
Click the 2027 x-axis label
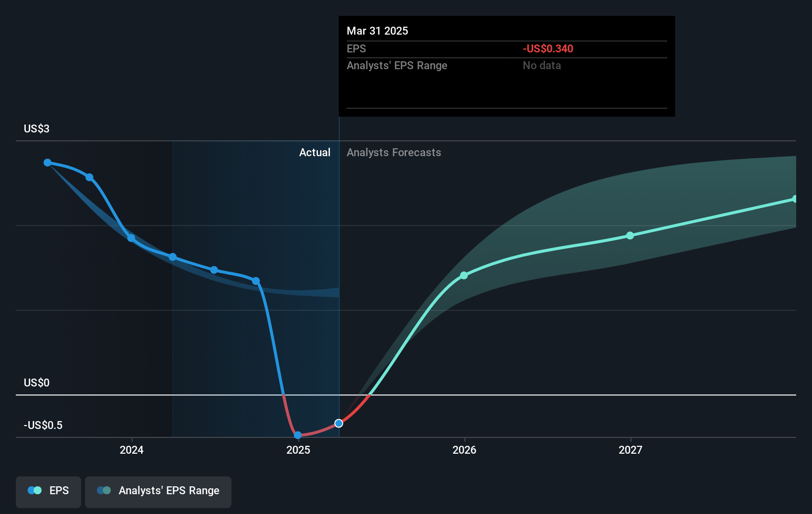point(631,450)
